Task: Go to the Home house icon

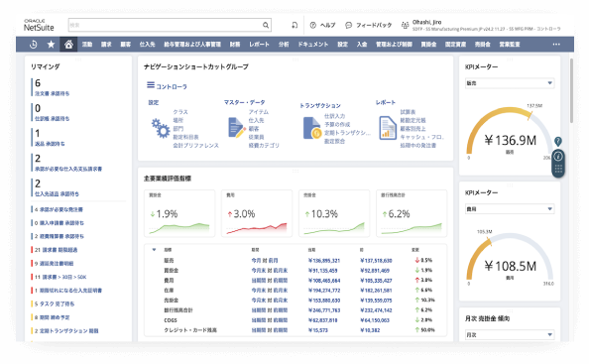Action: coord(68,45)
